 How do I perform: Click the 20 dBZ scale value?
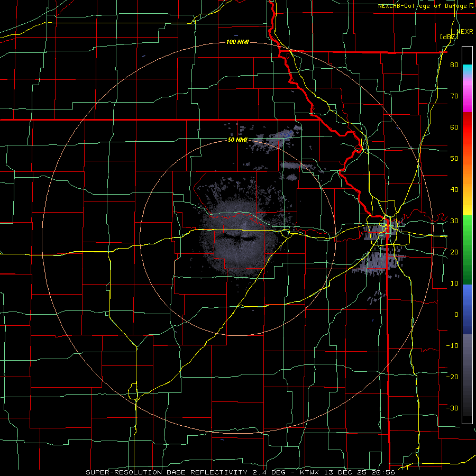click(454, 252)
